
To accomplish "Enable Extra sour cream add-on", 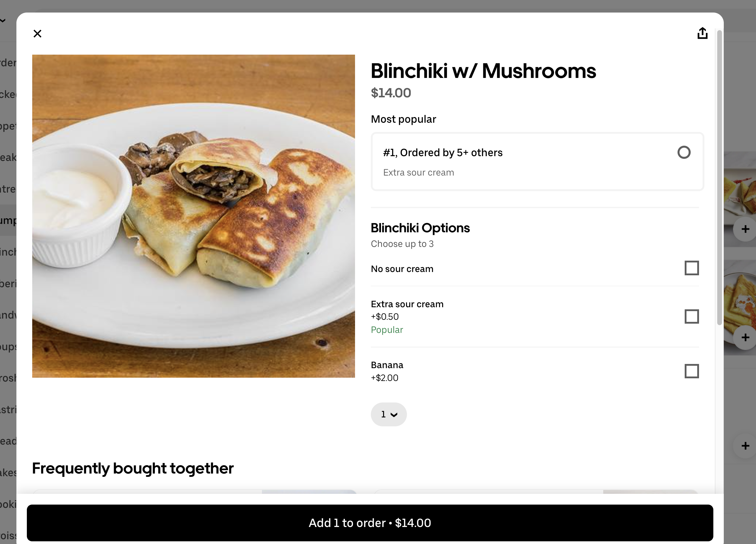I will (691, 316).
